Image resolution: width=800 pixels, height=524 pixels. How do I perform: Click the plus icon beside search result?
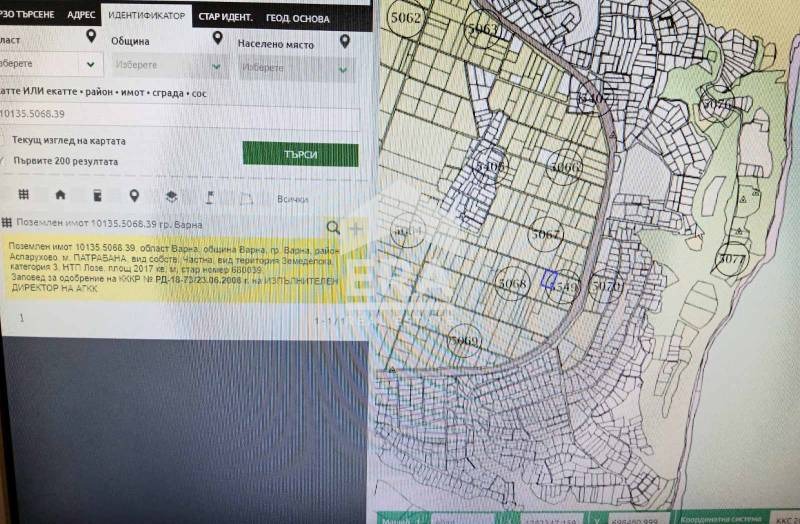pos(354,227)
